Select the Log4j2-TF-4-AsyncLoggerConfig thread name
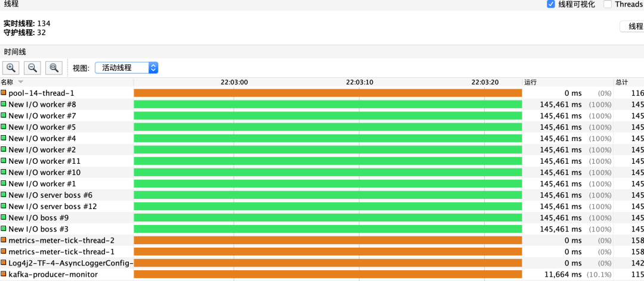Screen dimensions: 644x281 [x=71, y=263]
